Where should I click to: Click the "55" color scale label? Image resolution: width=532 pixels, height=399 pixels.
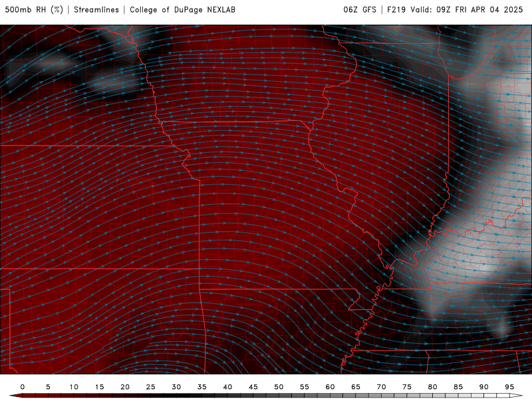tap(305, 387)
